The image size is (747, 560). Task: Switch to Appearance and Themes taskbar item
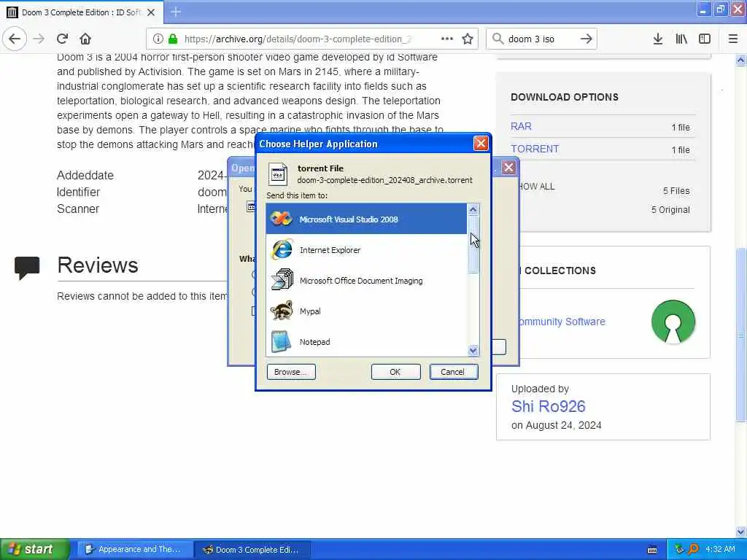(135, 549)
